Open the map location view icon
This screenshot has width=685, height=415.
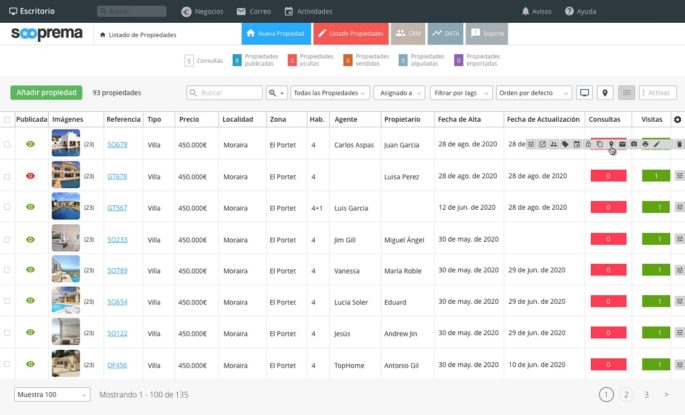pos(605,93)
